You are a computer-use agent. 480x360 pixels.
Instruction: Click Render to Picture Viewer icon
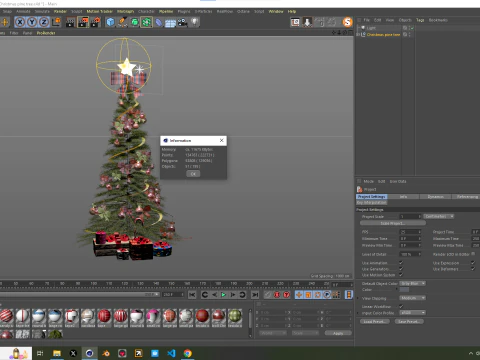tap(83, 22)
